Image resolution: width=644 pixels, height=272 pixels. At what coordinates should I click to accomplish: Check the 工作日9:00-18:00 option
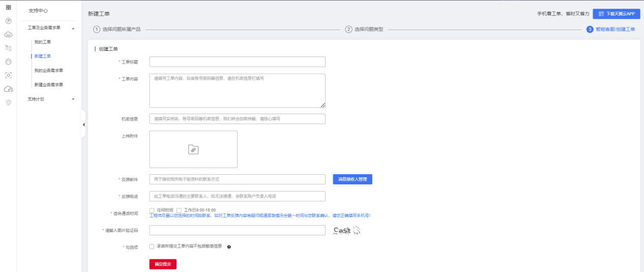tap(179, 210)
